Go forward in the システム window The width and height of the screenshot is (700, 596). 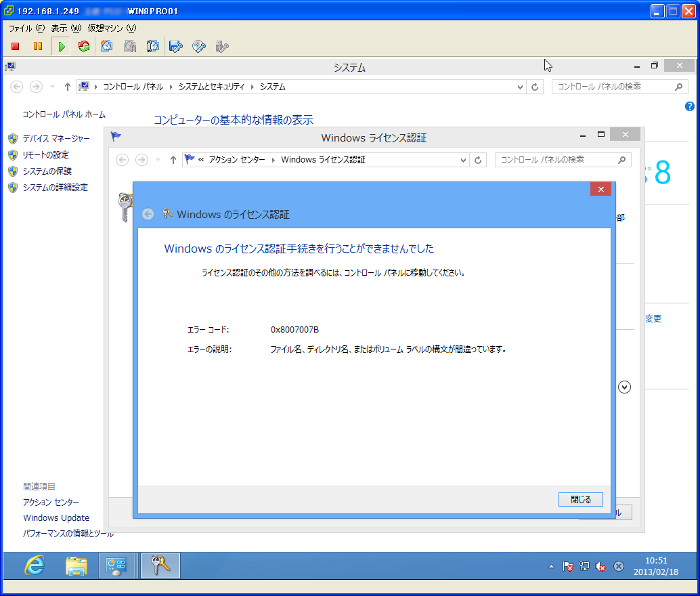[36, 87]
